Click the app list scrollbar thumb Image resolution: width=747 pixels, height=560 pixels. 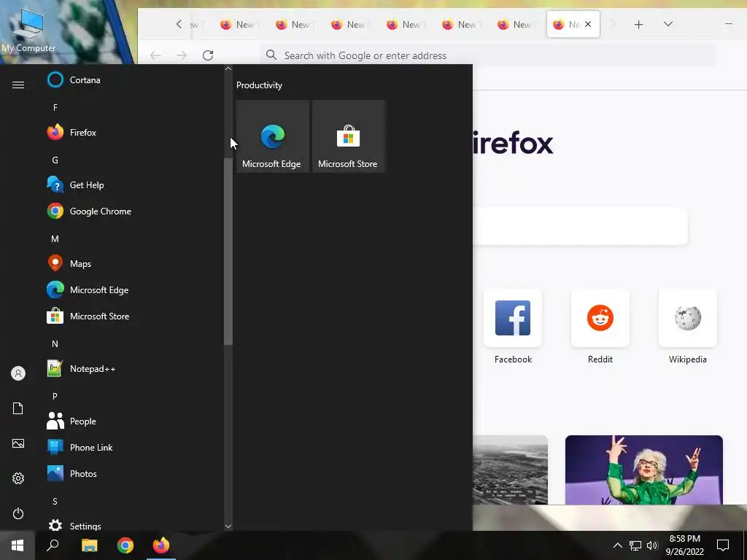[x=228, y=251]
